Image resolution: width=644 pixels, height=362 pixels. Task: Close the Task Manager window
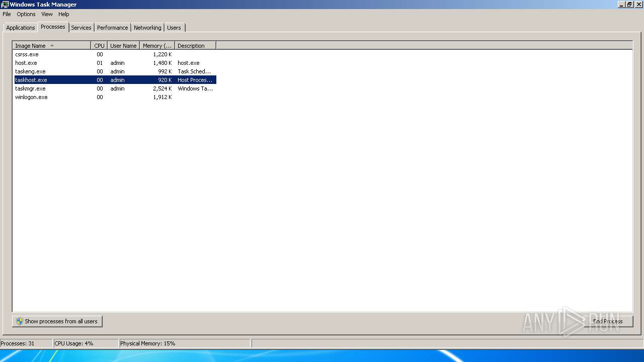click(x=638, y=5)
